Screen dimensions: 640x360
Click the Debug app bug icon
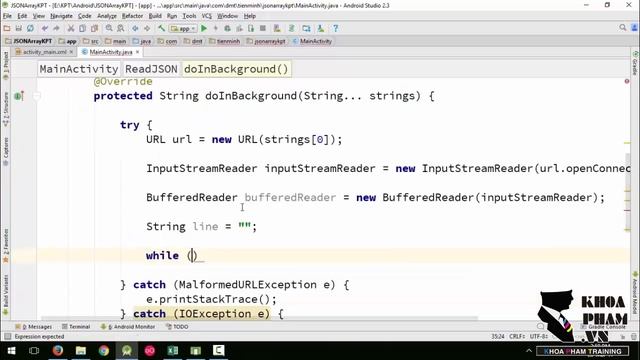(227, 28)
